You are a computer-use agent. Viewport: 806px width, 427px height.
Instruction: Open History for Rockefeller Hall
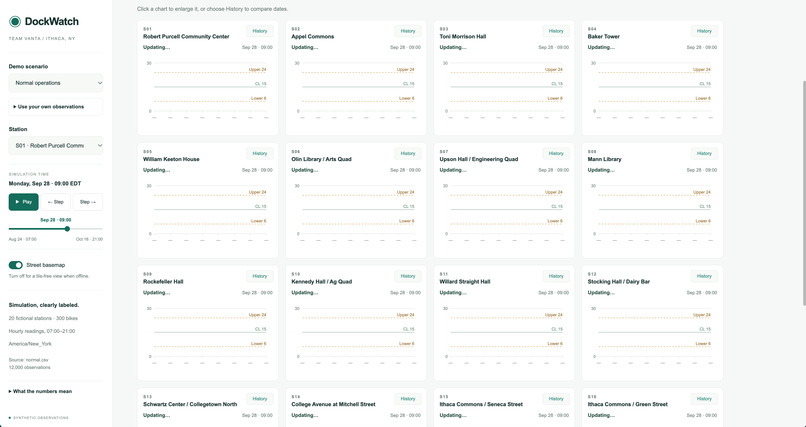(260, 276)
